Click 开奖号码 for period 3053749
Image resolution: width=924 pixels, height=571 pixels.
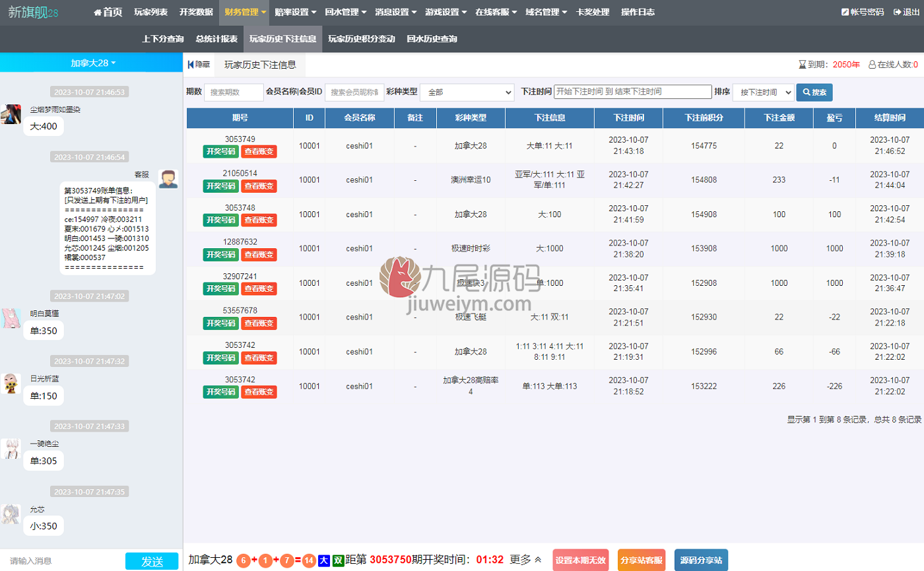pyautogui.click(x=220, y=151)
